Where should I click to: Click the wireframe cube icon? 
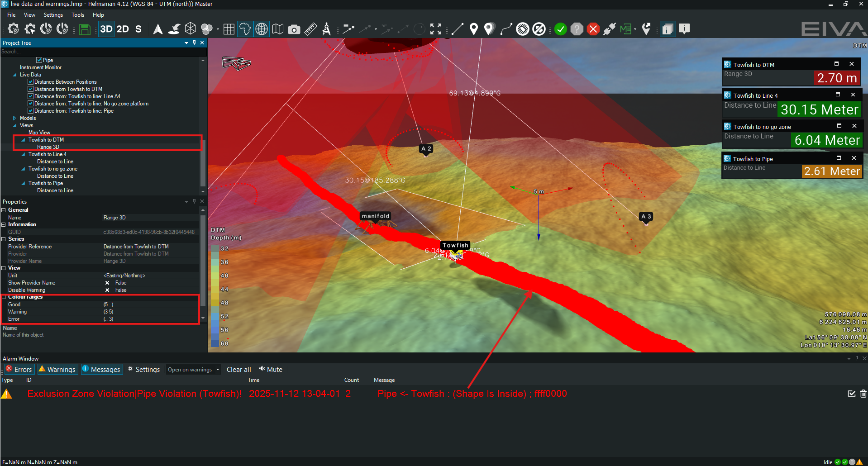click(x=191, y=29)
